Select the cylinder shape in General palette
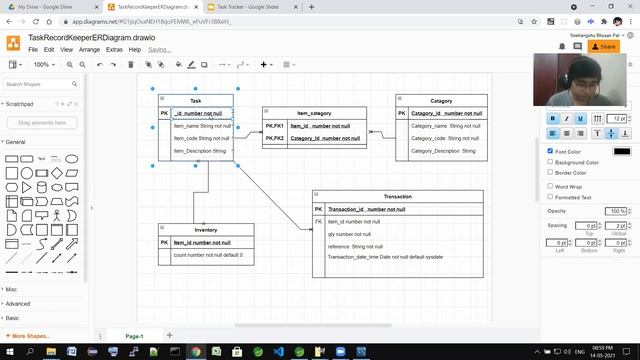The image size is (640, 360). 42,187
